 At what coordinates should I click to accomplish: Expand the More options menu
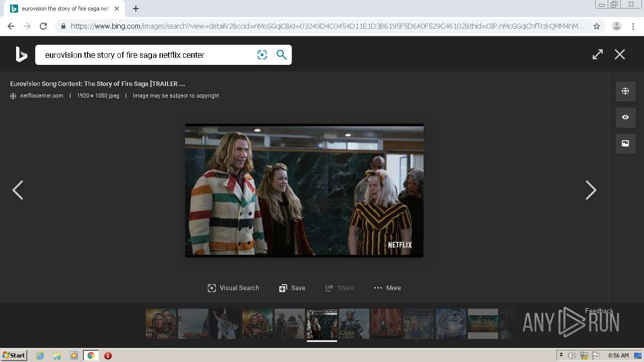click(387, 288)
